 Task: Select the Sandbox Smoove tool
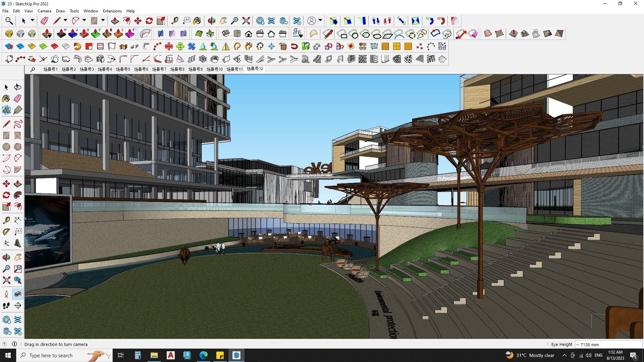pos(514,34)
